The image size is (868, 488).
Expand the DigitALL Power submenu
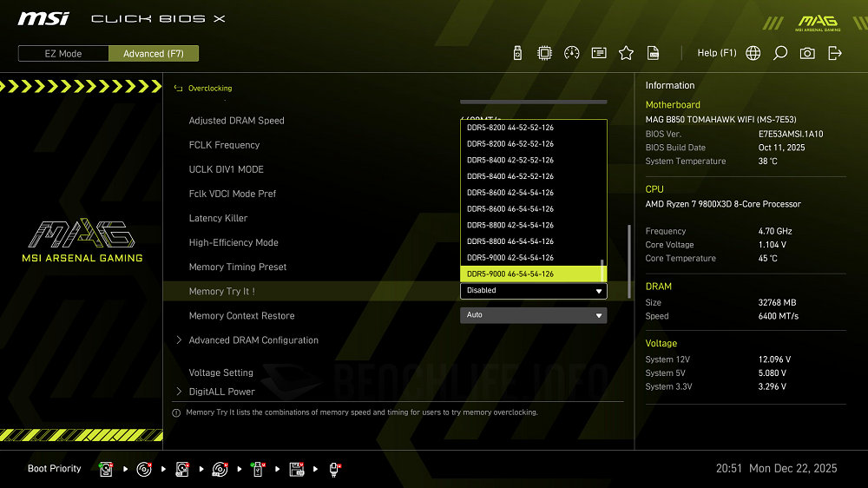[x=221, y=392]
